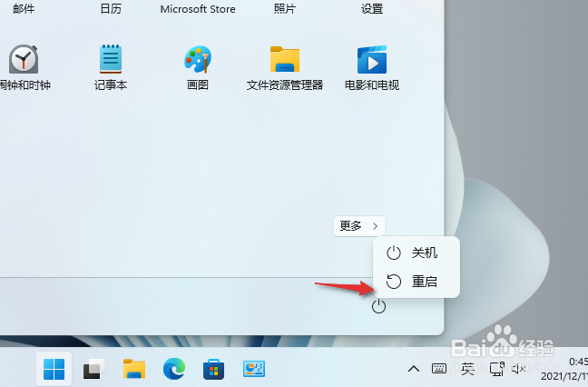
Task: Choose Shut down (关机) from power menu
Action: pos(416,253)
